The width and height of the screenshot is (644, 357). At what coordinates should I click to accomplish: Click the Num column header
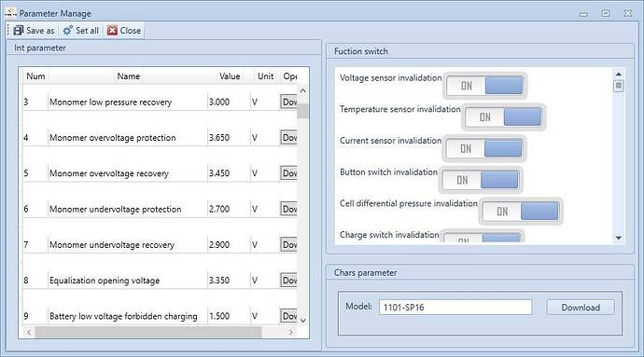(35, 76)
